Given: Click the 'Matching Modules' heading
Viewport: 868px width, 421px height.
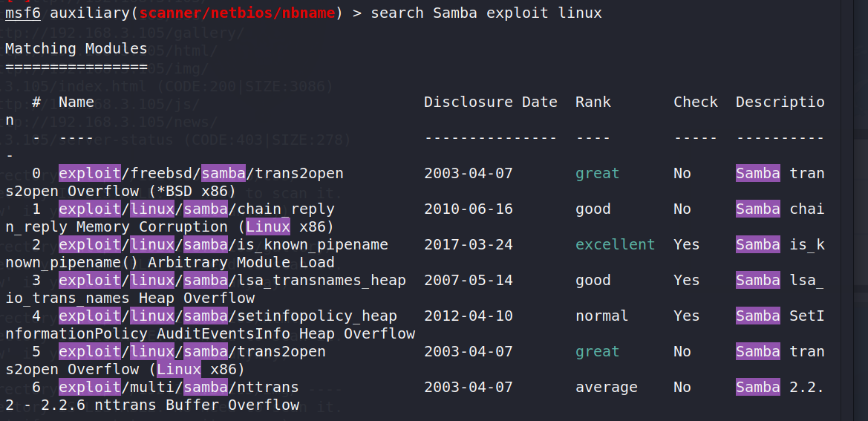Looking at the screenshot, I should click(76, 49).
